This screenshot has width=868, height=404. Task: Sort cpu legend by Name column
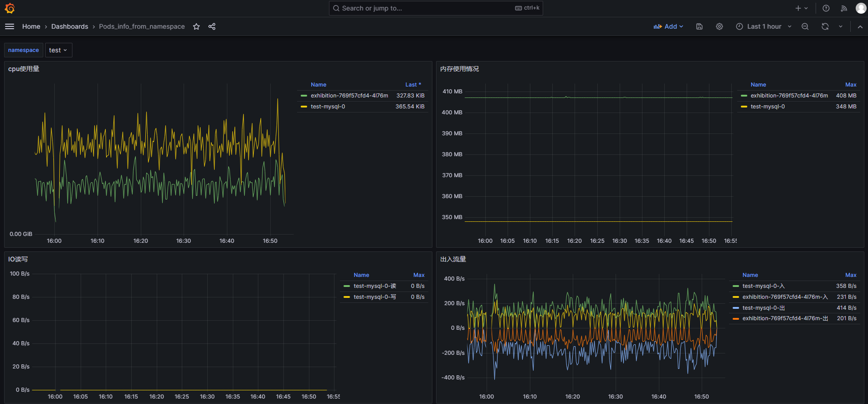pyautogui.click(x=318, y=85)
